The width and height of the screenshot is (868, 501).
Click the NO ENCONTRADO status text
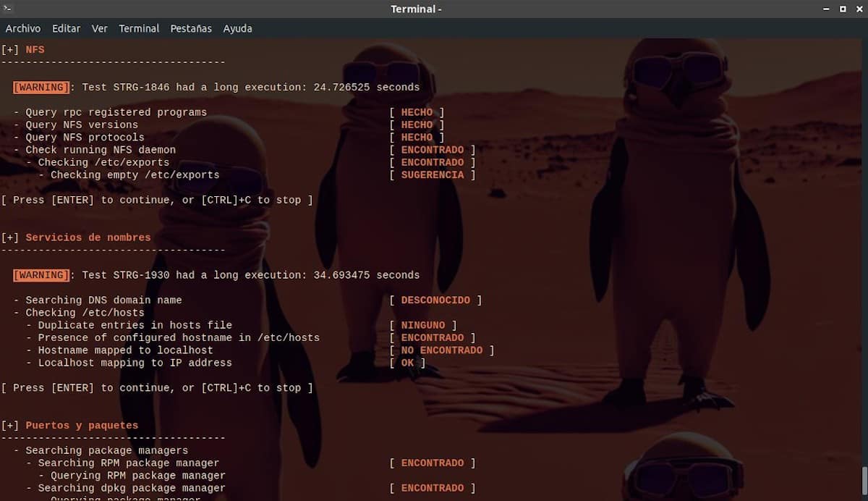pyautogui.click(x=441, y=350)
